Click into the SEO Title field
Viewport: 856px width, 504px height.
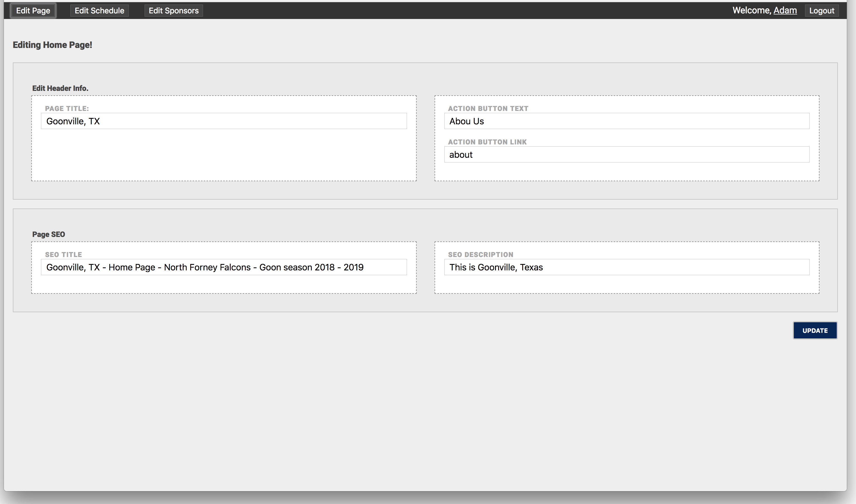[x=224, y=267]
